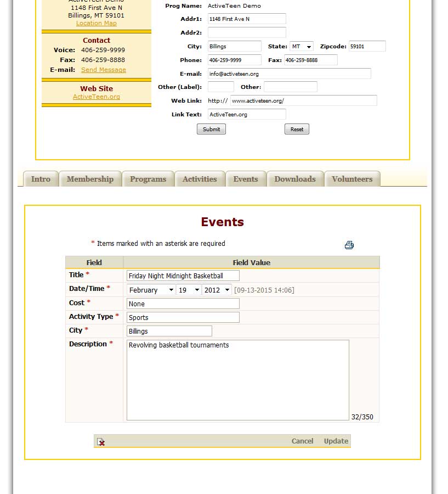Click the asterisk required-items note
448x494 pixels.
click(158, 244)
